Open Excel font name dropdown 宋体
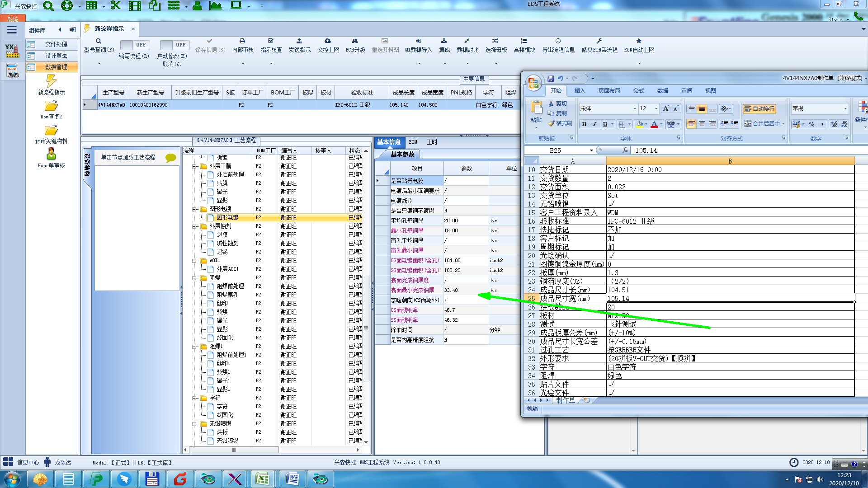 tap(634, 108)
